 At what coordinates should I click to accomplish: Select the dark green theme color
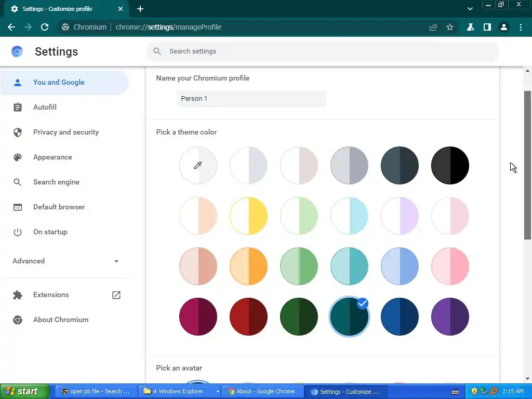pyautogui.click(x=299, y=316)
